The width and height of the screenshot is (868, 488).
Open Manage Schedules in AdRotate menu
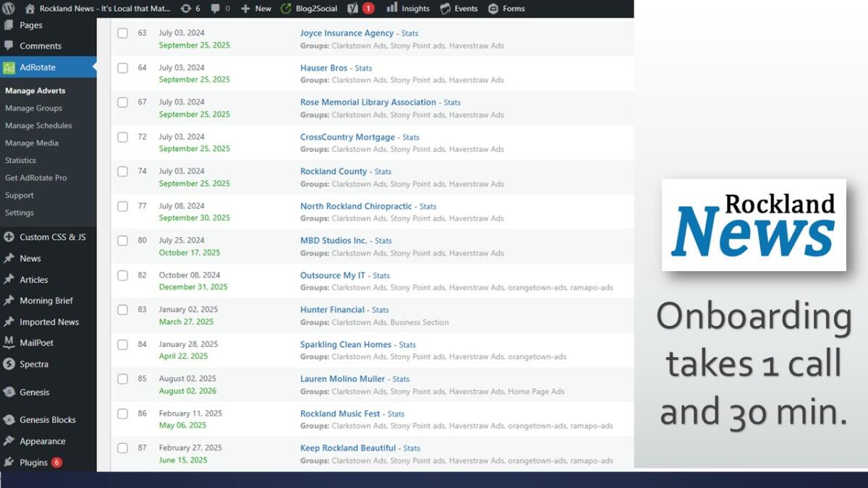coord(38,126)
